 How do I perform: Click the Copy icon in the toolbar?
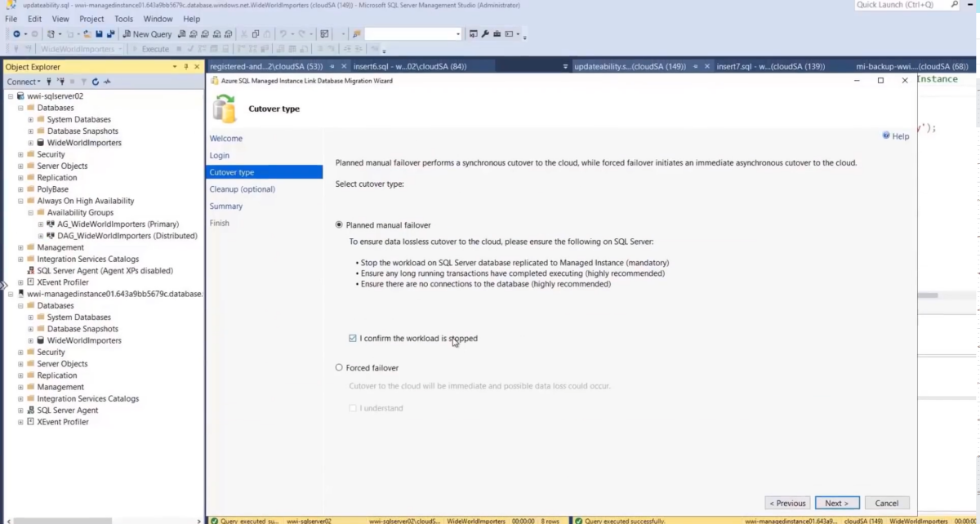click(256, 34)
